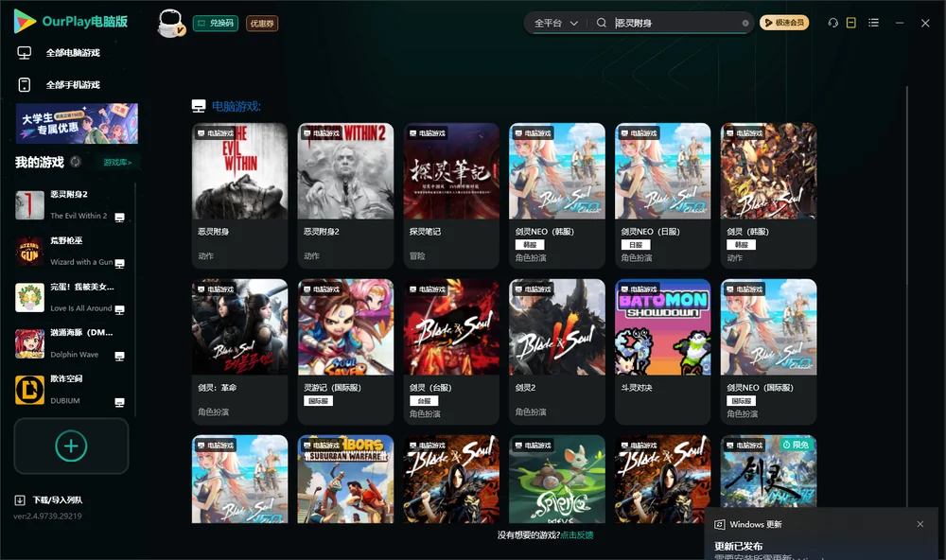Click the monitor icon beside 全部电脑游戏
This screenshot has height=560, width=946.
(25, 53)
